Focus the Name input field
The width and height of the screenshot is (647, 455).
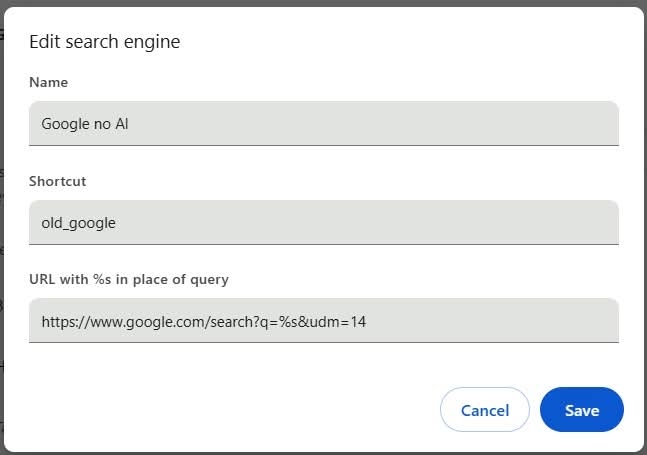click(323, 124)
